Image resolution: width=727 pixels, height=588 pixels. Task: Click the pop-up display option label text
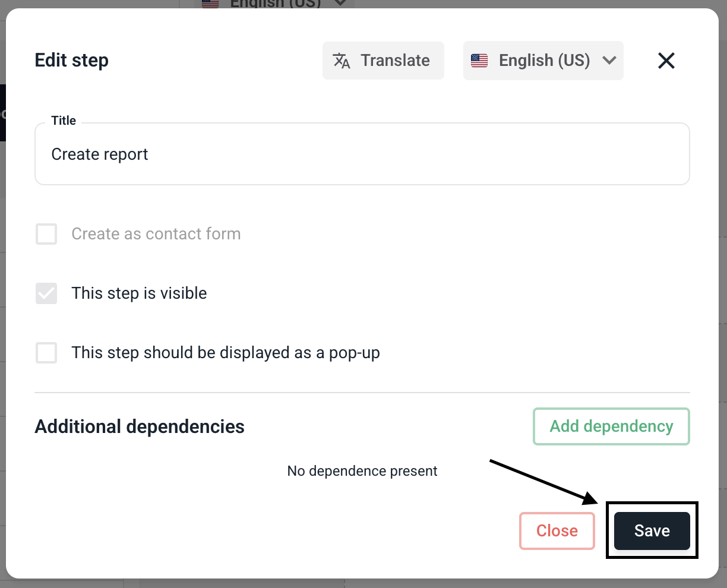[x=225, y=353]
